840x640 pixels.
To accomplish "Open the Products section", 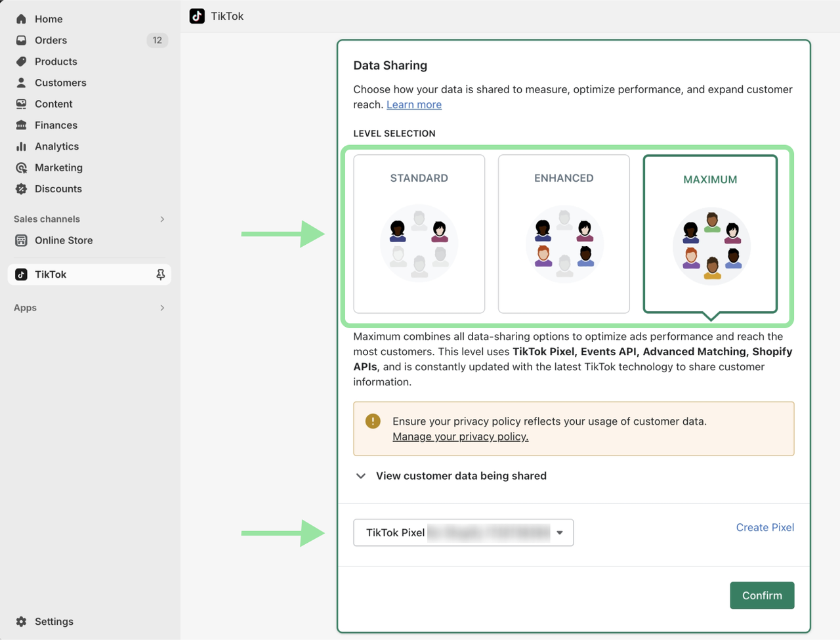I will (x=54, y=61).
